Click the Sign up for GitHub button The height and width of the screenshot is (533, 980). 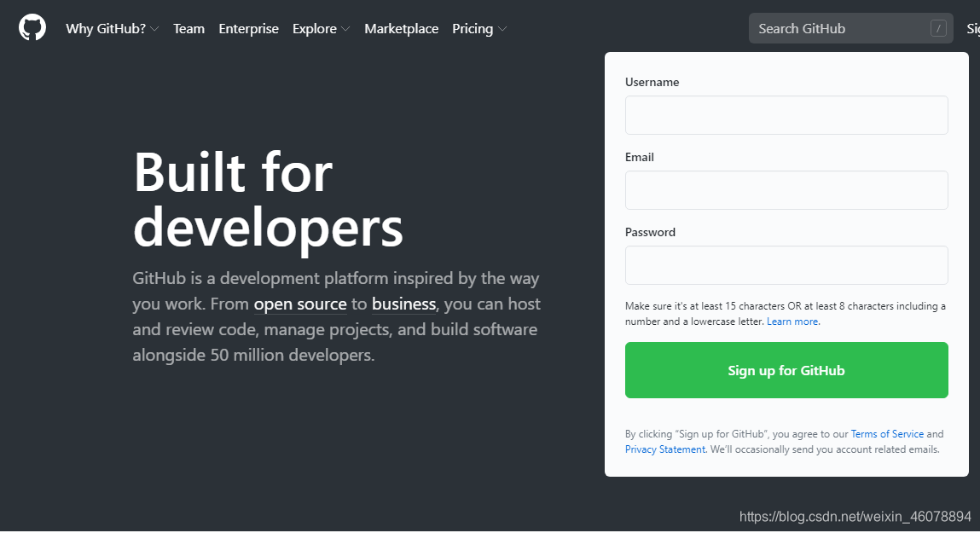786,370
